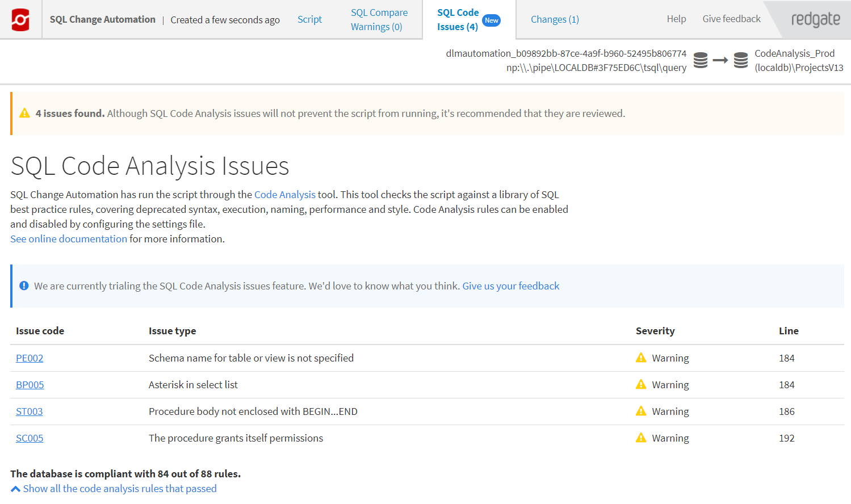Click the Give us your feedback link
This screenshot has height=504, width=851.
(510, 286)
